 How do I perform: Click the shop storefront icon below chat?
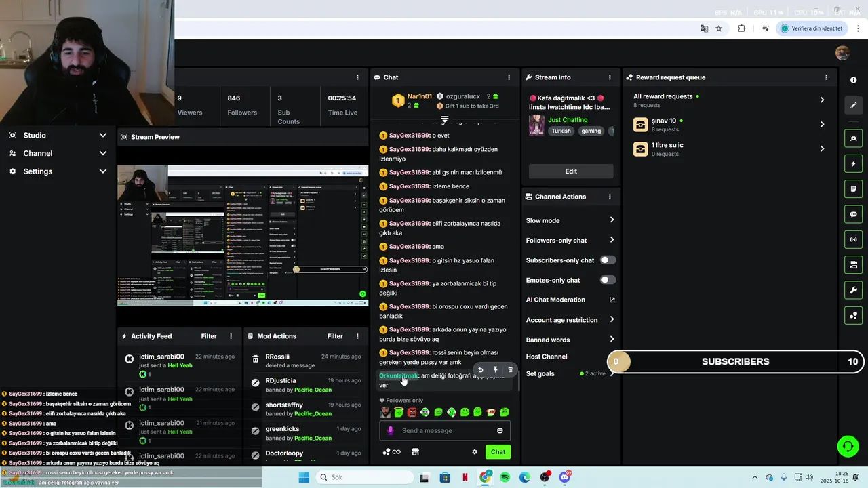coord(415,452)
